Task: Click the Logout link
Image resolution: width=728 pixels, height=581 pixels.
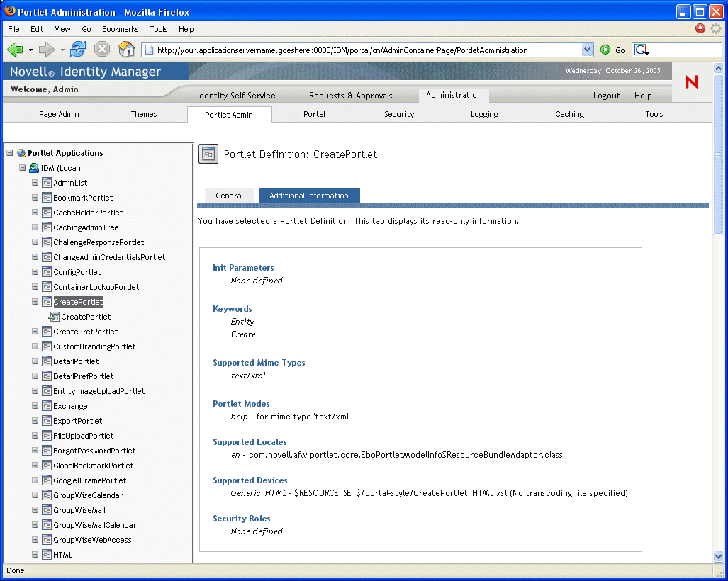Action: pyautogui.click(x=606, y=96)
